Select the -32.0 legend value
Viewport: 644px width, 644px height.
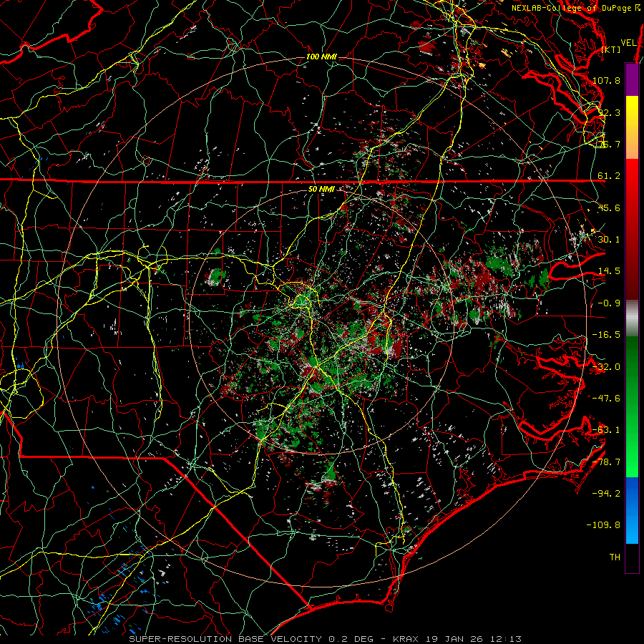tap(606, 367)
